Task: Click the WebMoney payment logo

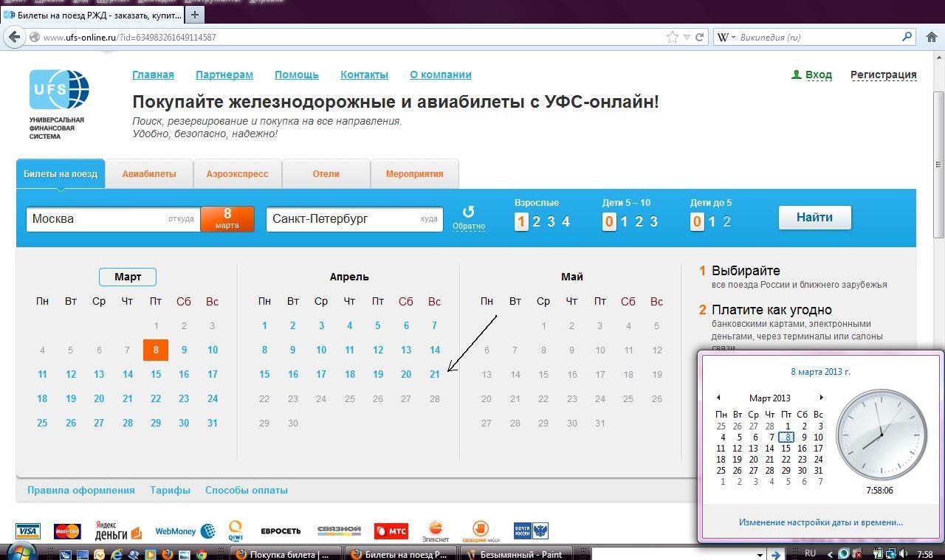Action: (x=185, y=531)
